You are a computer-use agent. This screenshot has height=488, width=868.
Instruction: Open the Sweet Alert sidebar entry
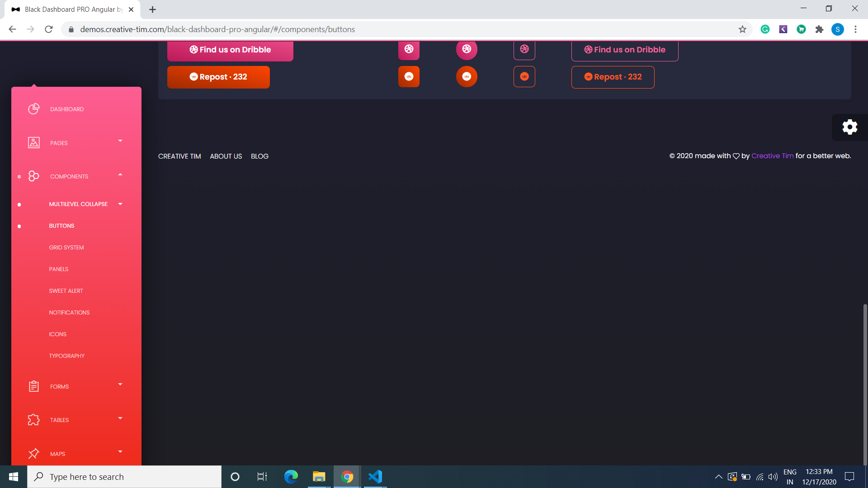click(x=66, y=291)
